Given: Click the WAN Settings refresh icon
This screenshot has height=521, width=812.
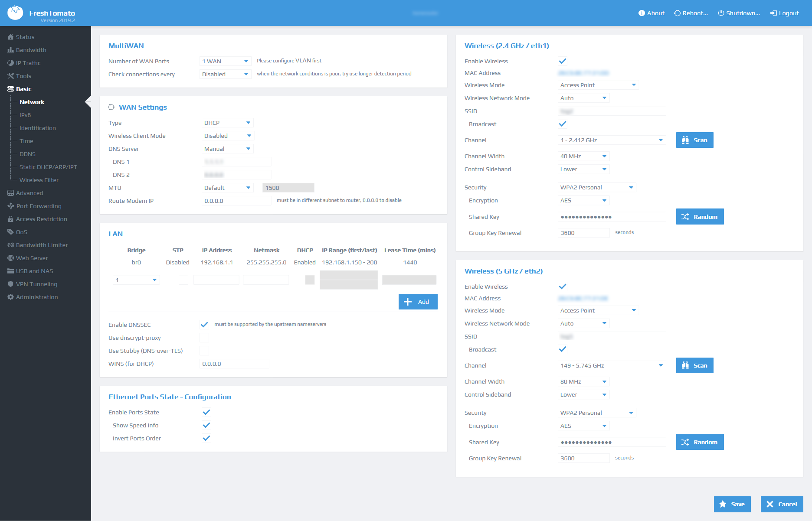Looking at the screenshot, I should 111,107.
